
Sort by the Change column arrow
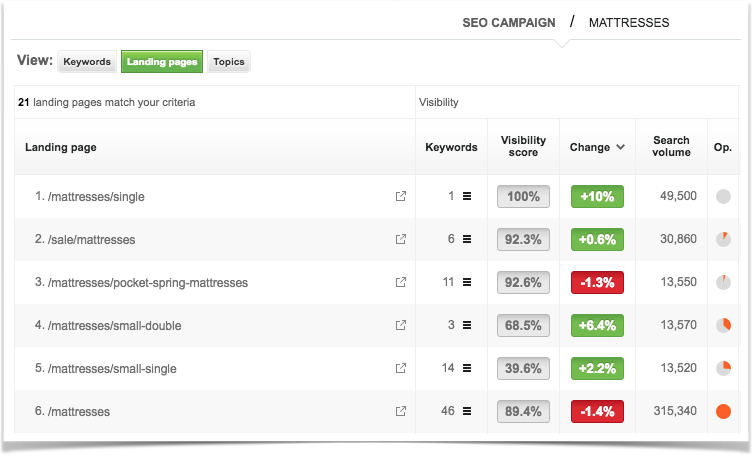coord(621,148)
